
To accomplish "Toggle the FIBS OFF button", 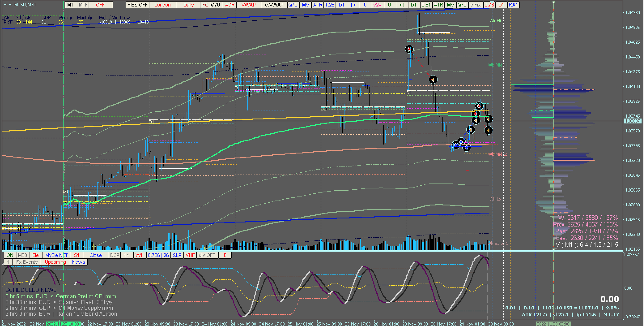I will 137,5.
